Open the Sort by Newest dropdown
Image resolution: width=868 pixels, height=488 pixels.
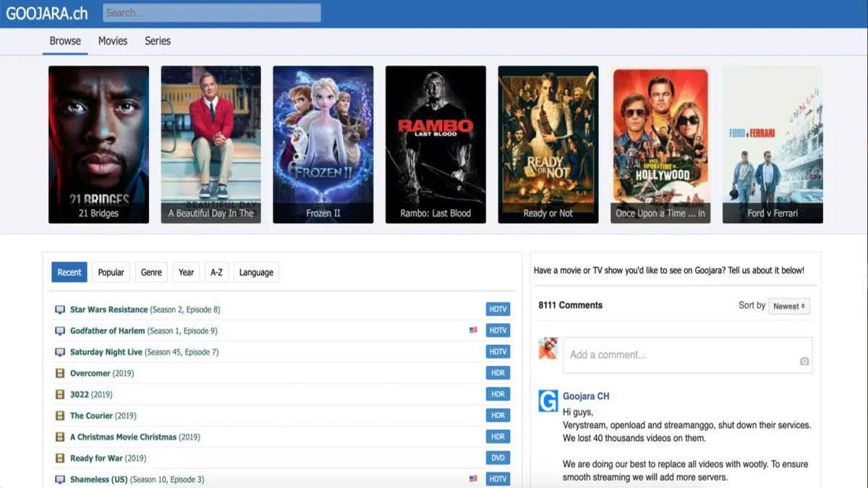coord(789,306)
